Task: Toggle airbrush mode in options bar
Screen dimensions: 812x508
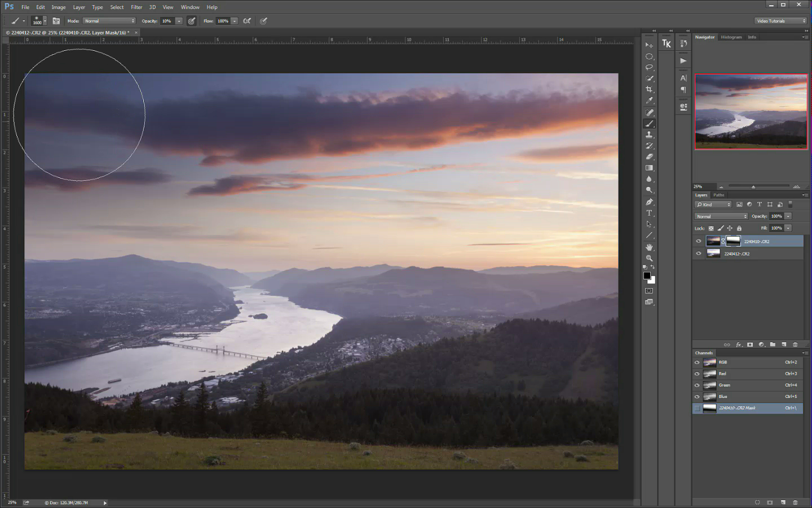Action: click(x=247, y=21)
